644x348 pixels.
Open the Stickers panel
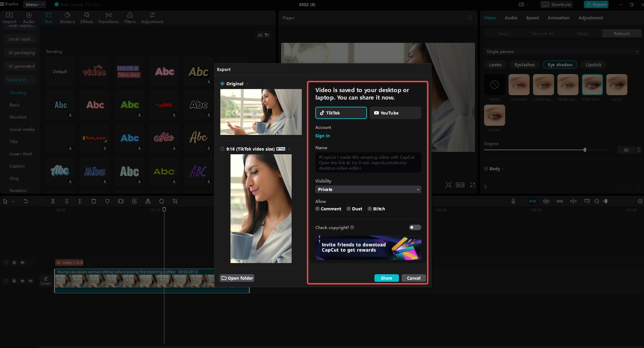click(x=67, y=17)
